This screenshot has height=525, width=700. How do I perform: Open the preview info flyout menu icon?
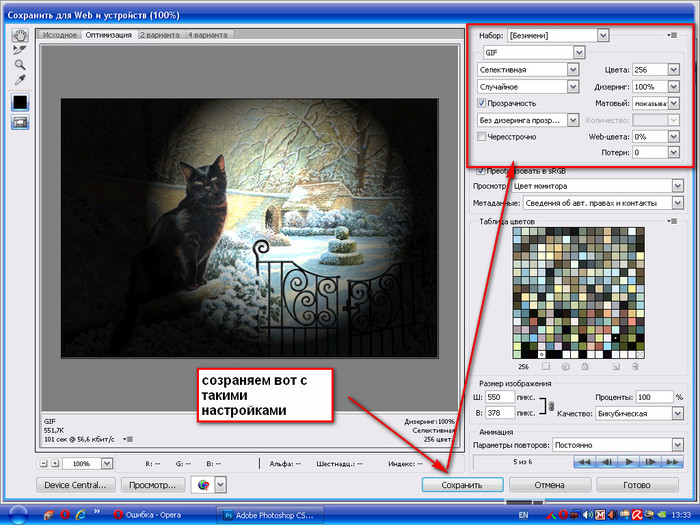(x=128, y=439)
